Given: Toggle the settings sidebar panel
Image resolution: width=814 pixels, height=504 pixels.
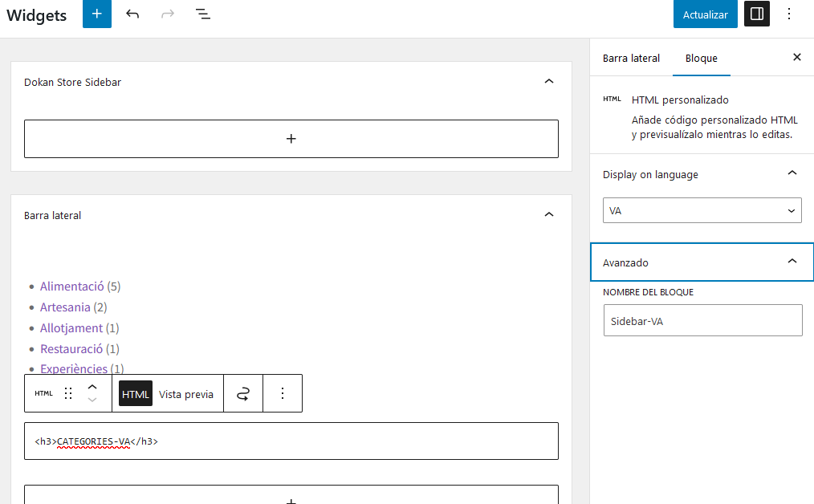Looking at the screenshot, I should [756, 14].
